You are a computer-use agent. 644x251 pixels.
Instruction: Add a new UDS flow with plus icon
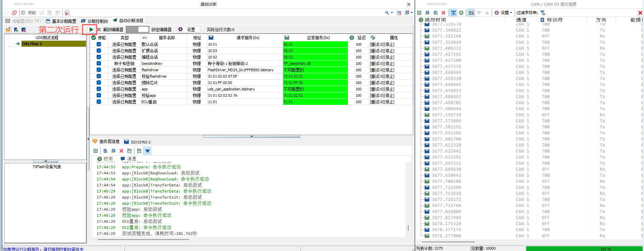pyautogui.click(x=16, y=30)
